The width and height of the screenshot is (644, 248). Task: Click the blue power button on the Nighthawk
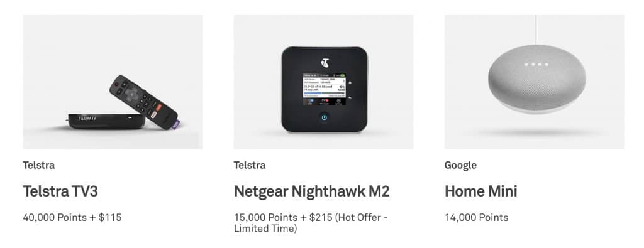324,117
